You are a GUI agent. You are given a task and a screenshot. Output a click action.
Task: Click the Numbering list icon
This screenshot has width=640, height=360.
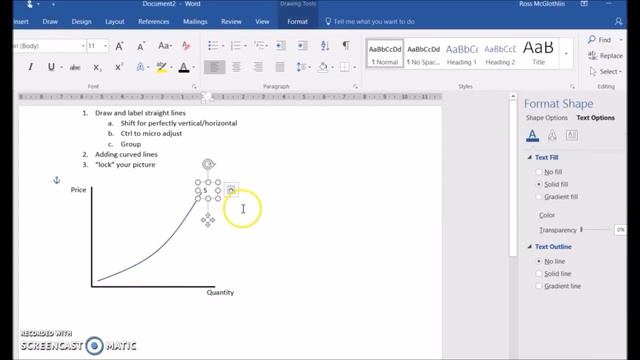pos(236,45)
